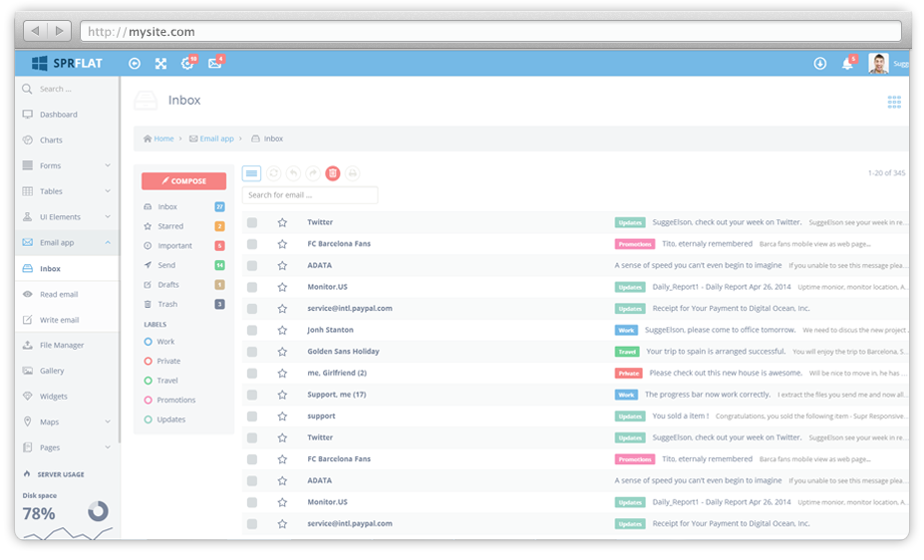Expand the UI Elements sidebar section

pyautogui.click(x=66, y=217)
